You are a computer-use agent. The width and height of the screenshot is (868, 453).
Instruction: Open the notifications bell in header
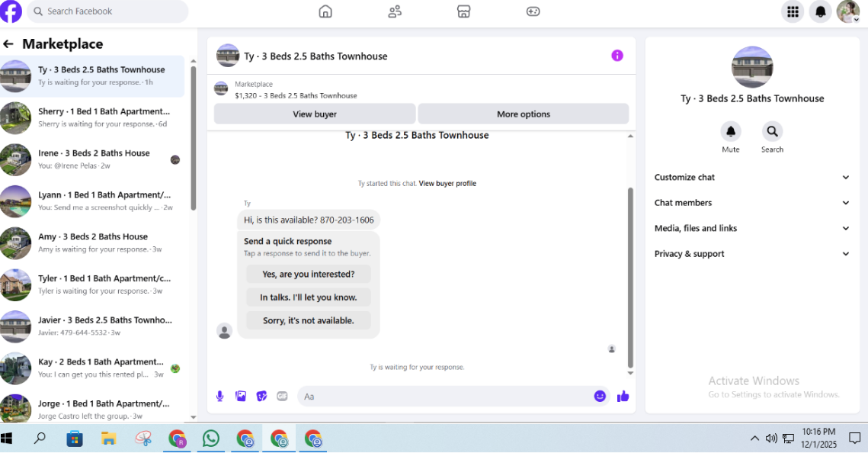coord(821,11)
